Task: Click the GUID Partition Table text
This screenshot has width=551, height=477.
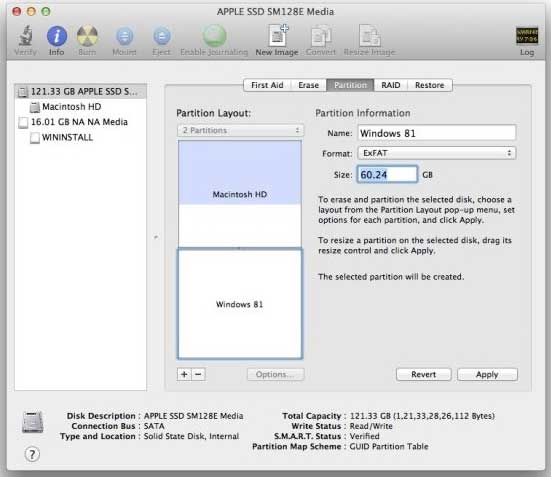Action: pyautogui.click(x=389, y=446)
